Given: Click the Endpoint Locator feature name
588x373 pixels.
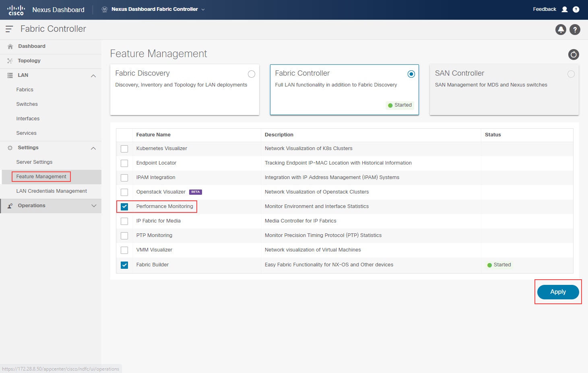Looking at the screenshot, I should click(x=156, y=163).
